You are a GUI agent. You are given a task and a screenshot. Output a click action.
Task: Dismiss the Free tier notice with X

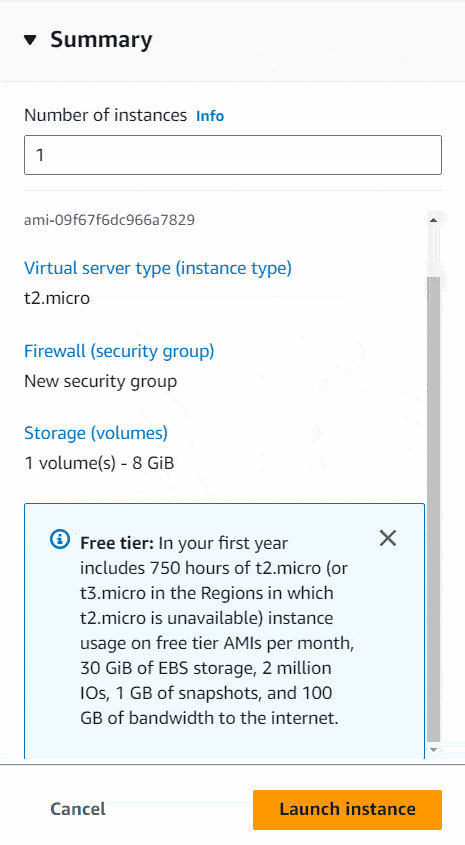tap(388, 538)
